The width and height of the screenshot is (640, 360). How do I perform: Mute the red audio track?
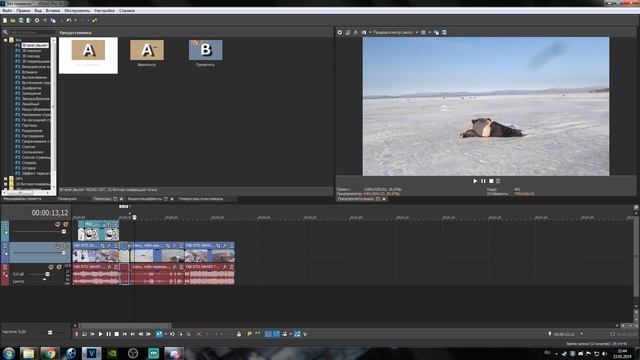pos(51,267)
